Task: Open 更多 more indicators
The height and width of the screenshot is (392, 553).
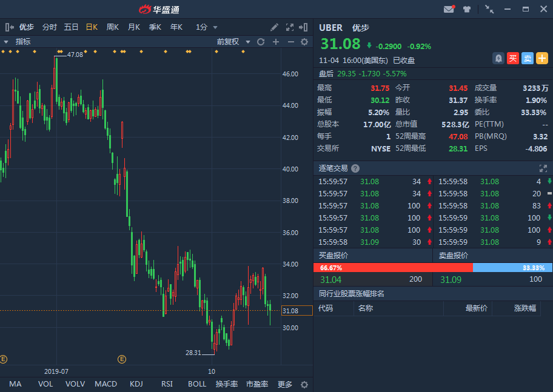Action: (285, 384)
